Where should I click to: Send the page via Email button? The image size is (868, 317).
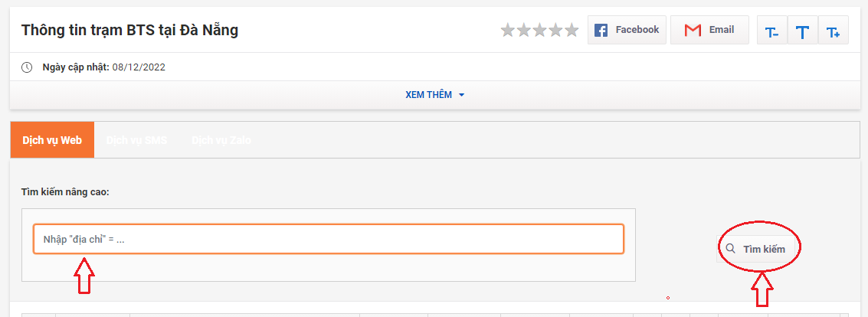709,30
